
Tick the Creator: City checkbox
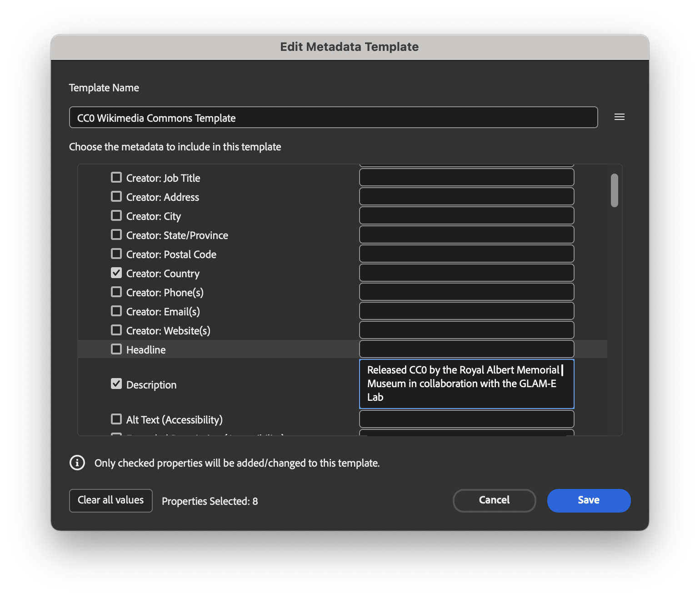click(116, 215)
